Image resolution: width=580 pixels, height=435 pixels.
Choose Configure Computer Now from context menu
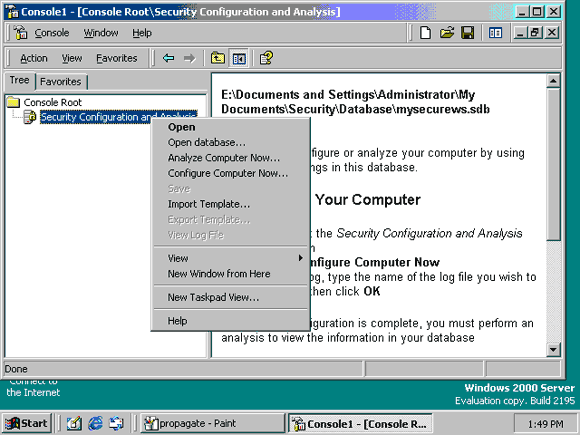click(228, 173)
